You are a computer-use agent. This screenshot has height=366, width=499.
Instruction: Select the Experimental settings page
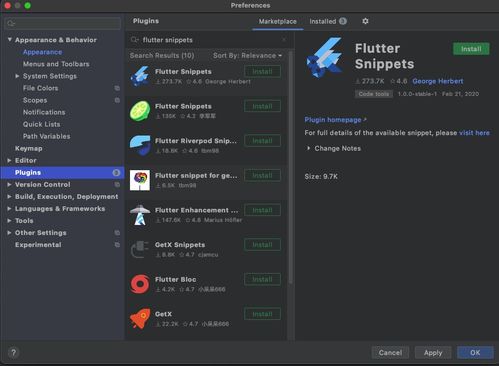[x=38, y=245]
